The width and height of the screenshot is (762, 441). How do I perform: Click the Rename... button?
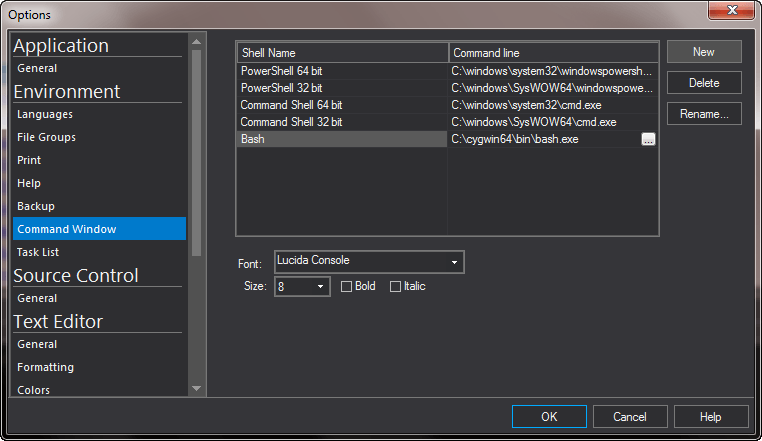click(x=704, y=114)
